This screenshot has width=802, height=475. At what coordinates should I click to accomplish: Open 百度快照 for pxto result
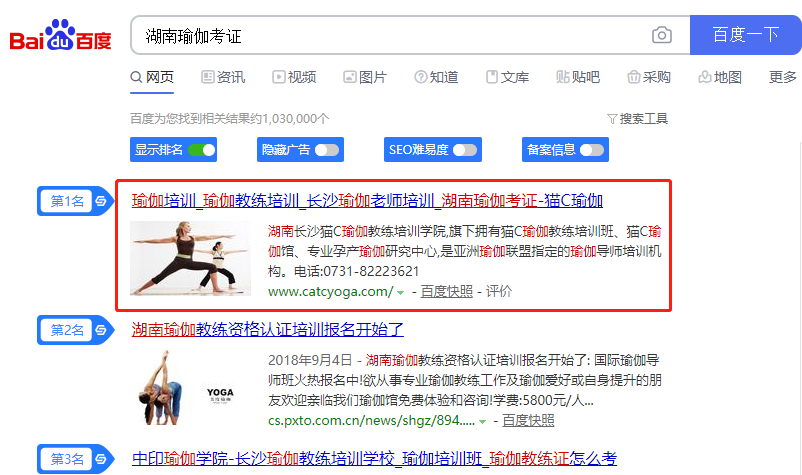pos(528,420)
